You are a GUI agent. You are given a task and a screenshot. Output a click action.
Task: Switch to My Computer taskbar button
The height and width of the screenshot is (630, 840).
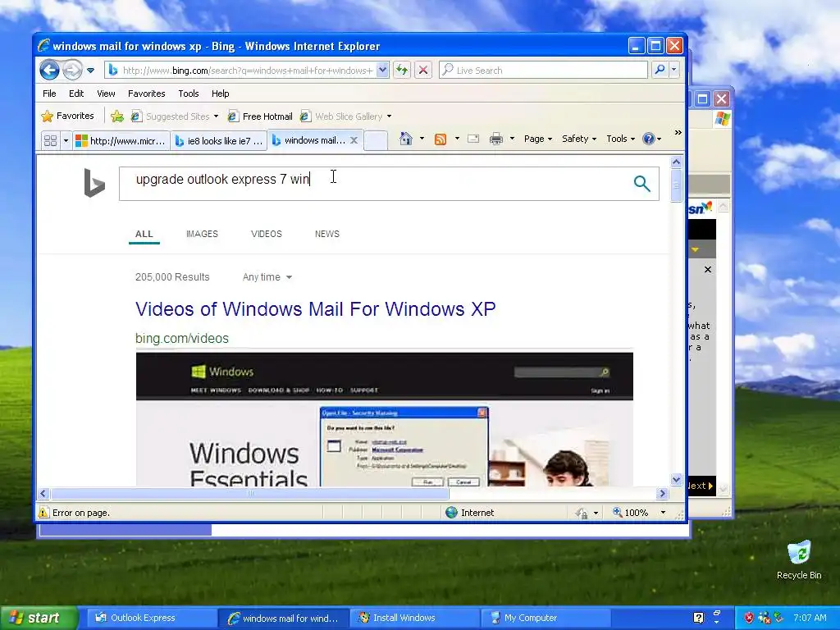pos(546,619)
